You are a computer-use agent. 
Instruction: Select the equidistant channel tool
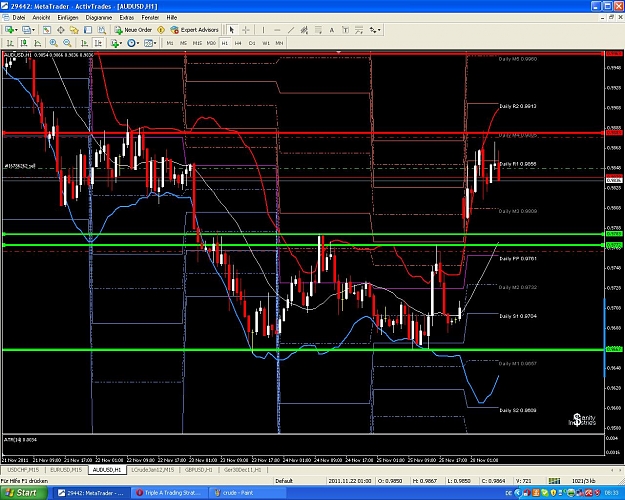click(305, 30)
